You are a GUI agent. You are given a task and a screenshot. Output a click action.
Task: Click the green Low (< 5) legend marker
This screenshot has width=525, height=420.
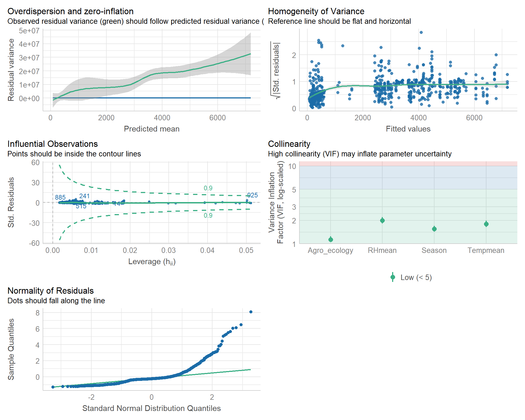pyautogui.click(x=393, y=277)
